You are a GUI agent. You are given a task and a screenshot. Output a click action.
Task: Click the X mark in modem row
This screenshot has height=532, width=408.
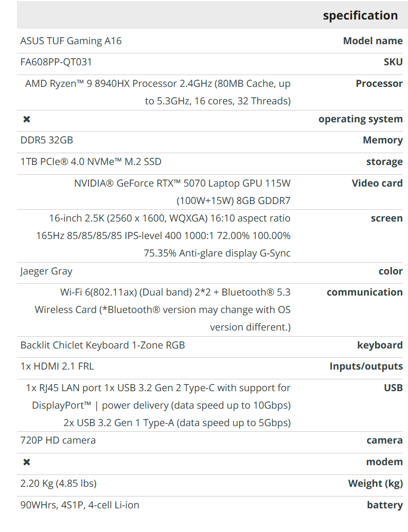pyautogui.click(x=27, y=462)
